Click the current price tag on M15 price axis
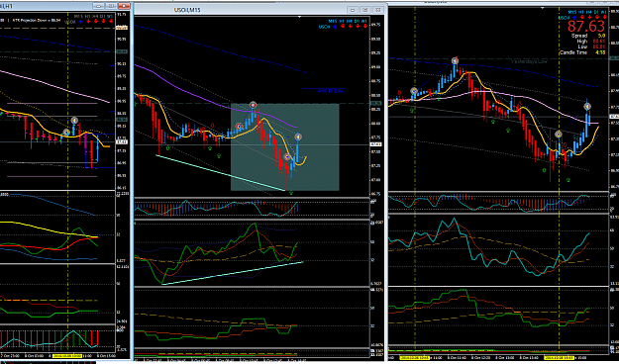Screen dimensions: 619x364 pos(375,144)
